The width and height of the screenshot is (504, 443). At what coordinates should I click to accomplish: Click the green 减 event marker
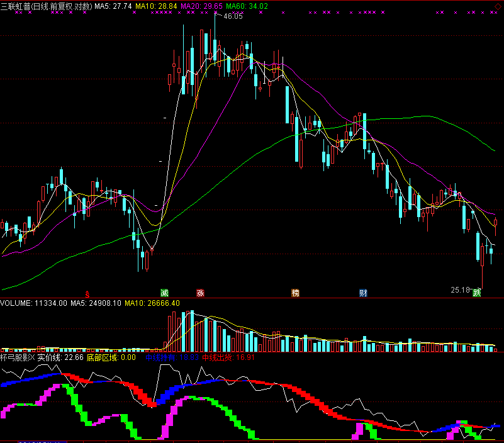point(165,293)
